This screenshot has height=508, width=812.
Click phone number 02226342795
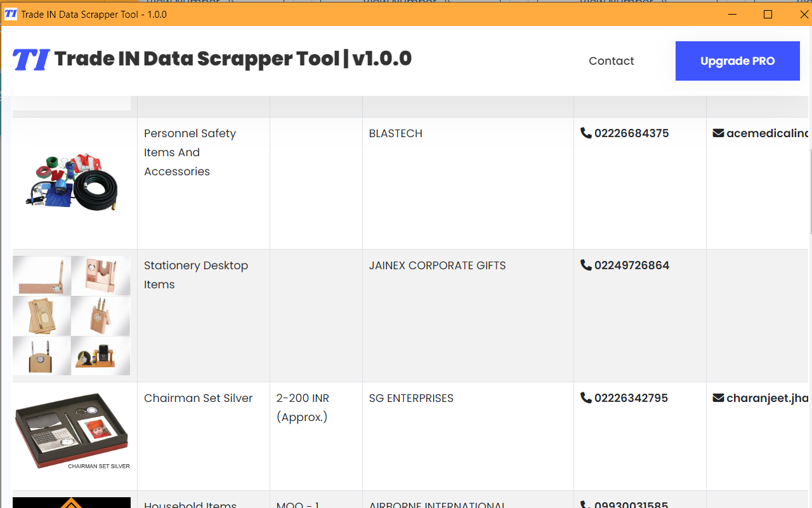pos(631,398)
